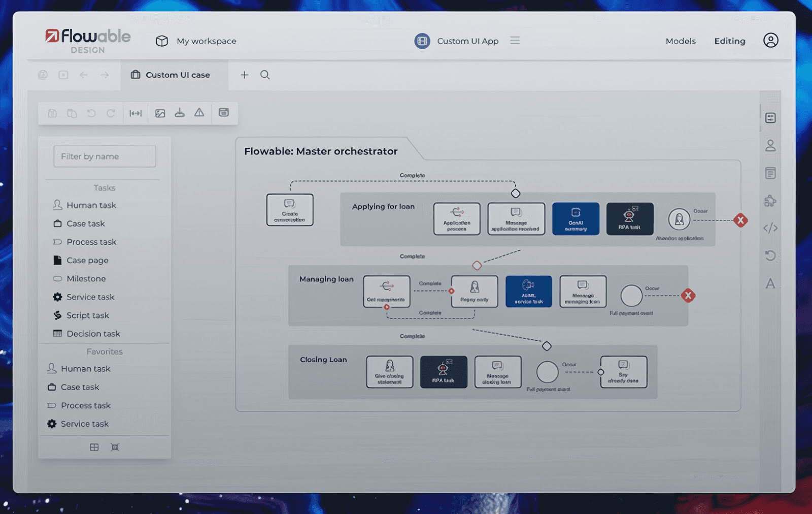Select the Application process node

point(457,219)
